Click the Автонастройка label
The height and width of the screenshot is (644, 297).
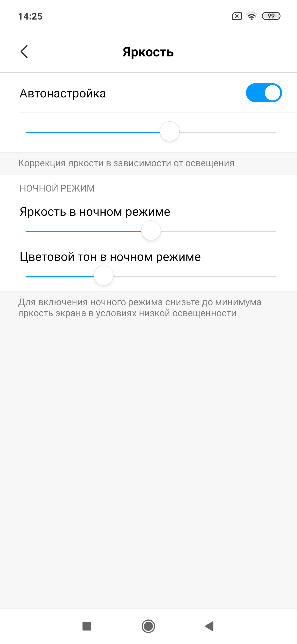point(63,93)
